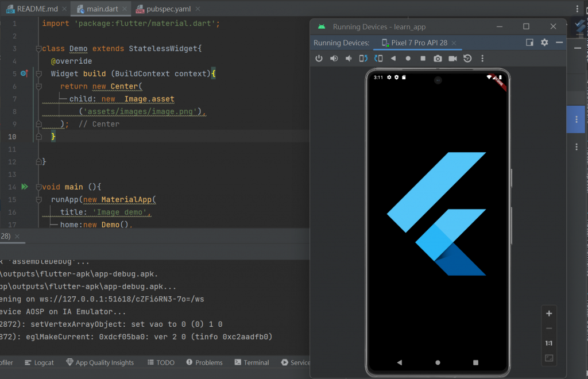Click emulator status bar settings gear
Image resolution: width=588 pixels, height=379 pixels.
(x=389, y=77)
